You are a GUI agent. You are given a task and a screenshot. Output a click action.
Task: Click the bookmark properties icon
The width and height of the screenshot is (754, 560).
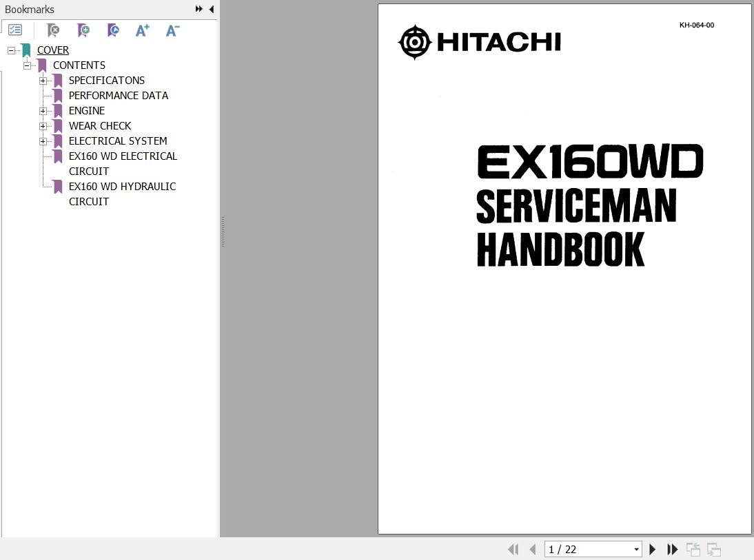[113, 30]
